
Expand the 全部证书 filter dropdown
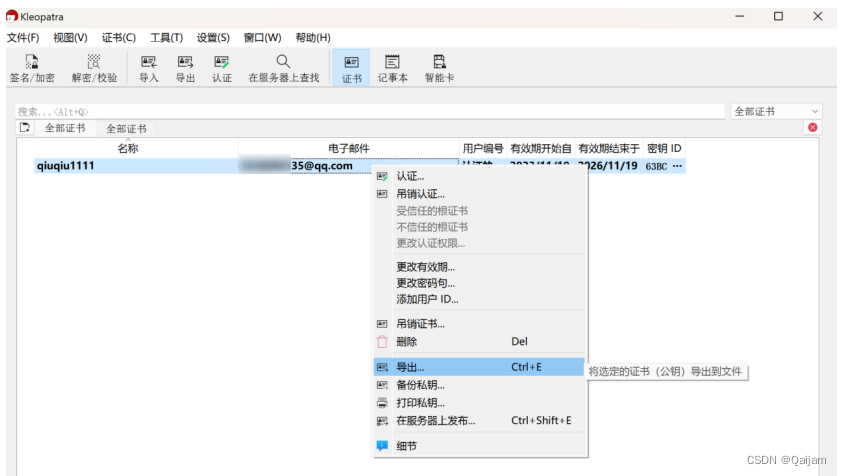coord(776,112)
